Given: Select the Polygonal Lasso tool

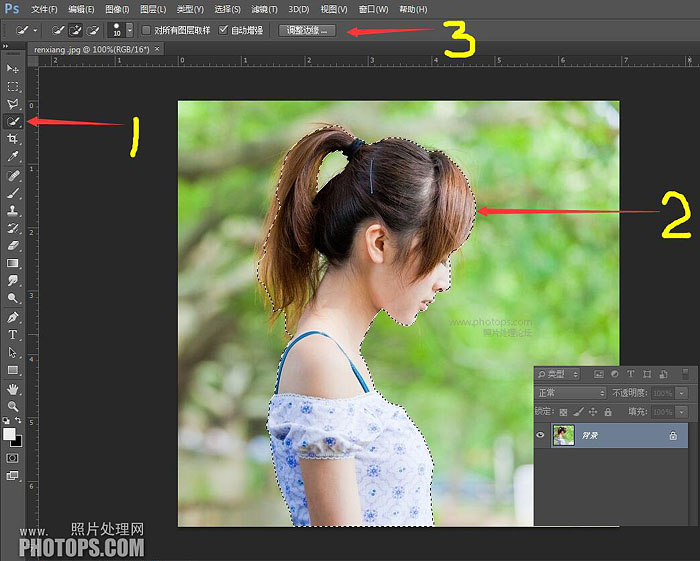Looking at the screenshot, I should [12, 104].
